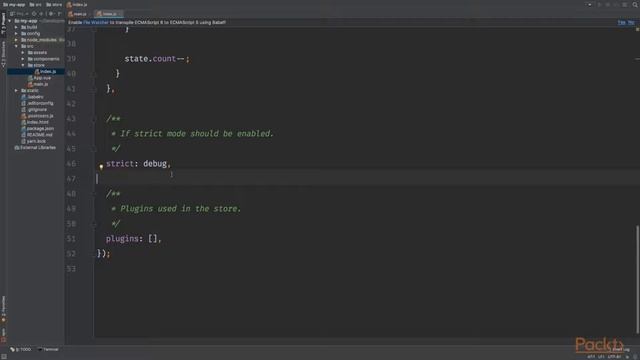
Task: Click the src breadcrumb in navigation bar
Action: coord(36,4)
